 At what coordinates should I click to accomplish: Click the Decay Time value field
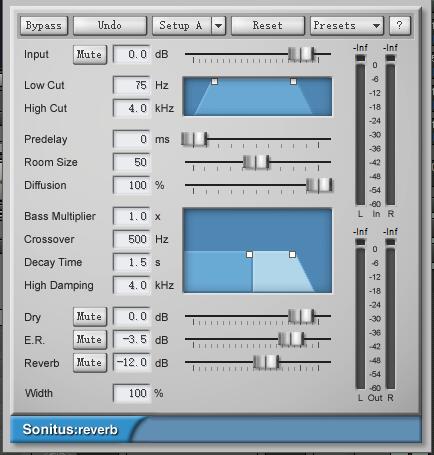tap(132, 262)
